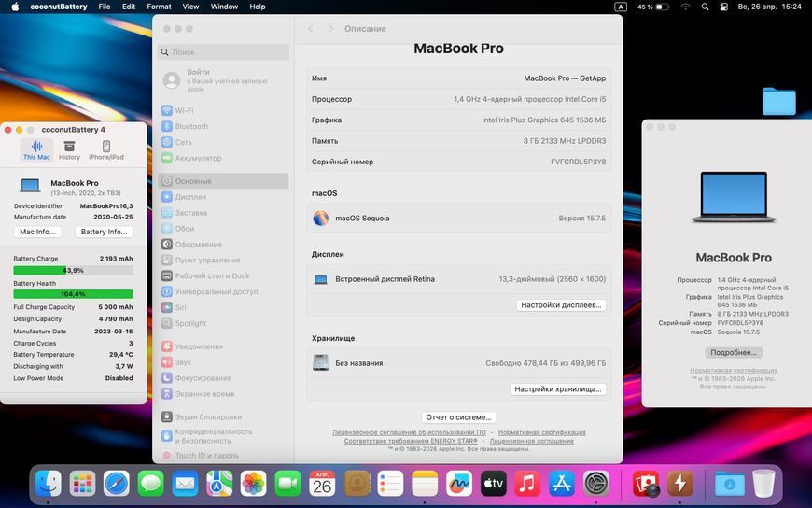The width and height of the screenshot is (812, 508).
Task: Click Настройки хранилища... button
Action: tap(558, 388)
